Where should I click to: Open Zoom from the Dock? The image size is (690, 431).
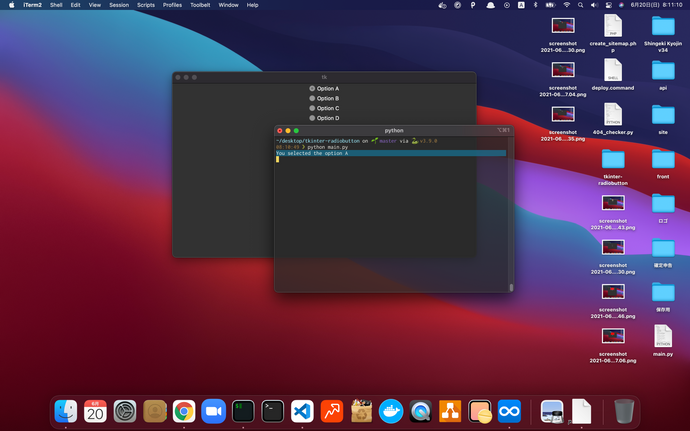213,410
